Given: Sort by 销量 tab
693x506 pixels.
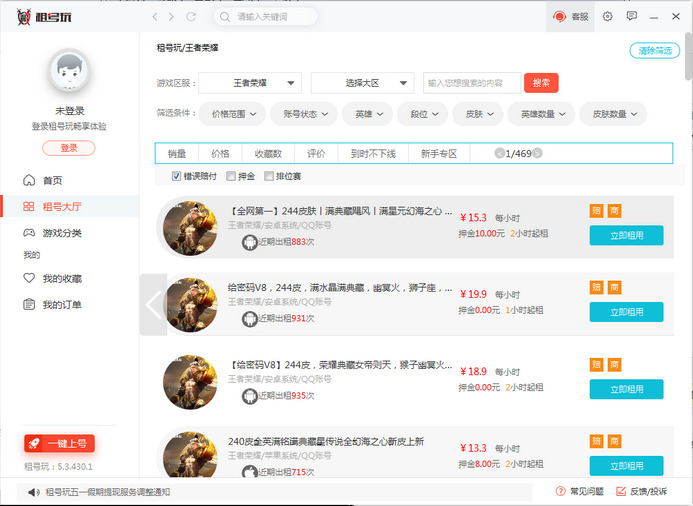Looking at the screenshot, I should [177, 154].
